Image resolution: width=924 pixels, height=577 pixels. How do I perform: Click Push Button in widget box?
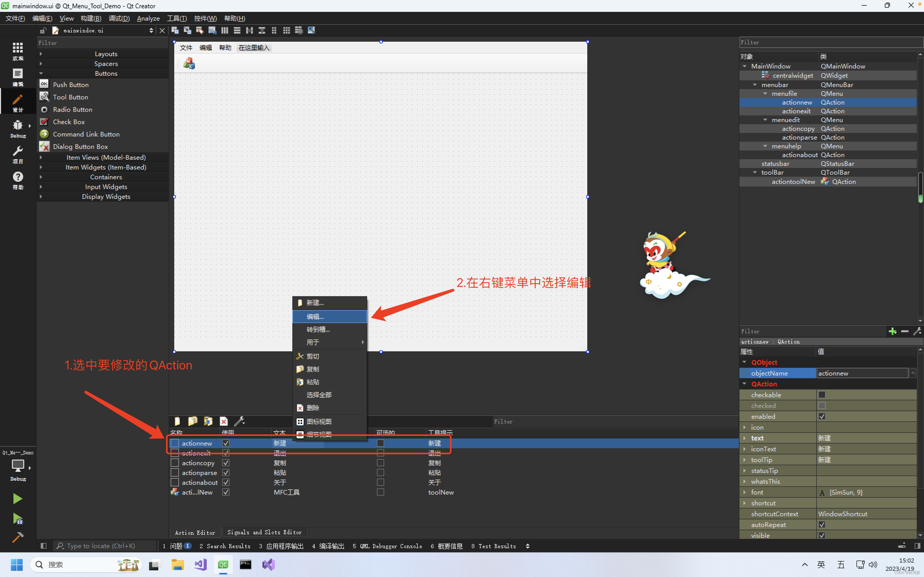click(71, 85)
